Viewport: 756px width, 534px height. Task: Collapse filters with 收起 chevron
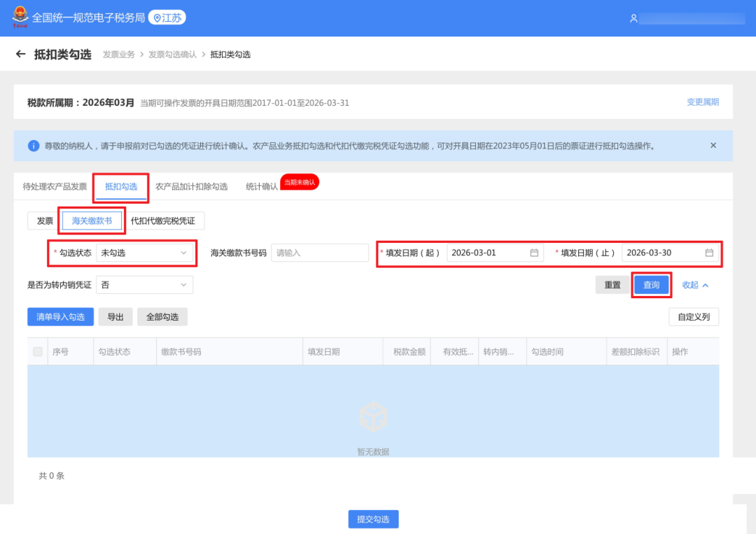pyautogui.click(x=695, y=285)
